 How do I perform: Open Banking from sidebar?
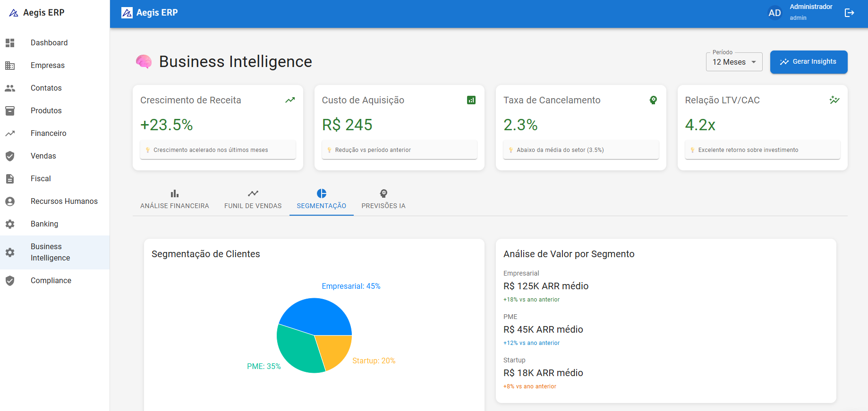point(55,224)
